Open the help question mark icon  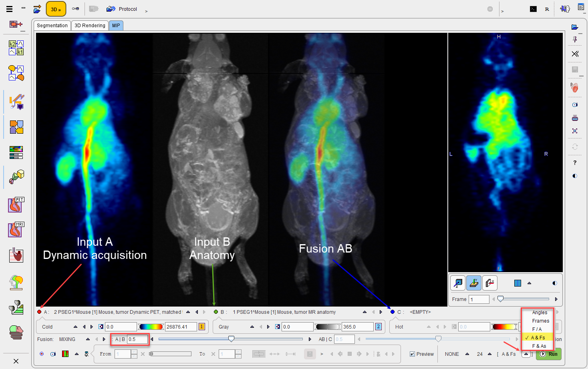[x=575, y=162]
